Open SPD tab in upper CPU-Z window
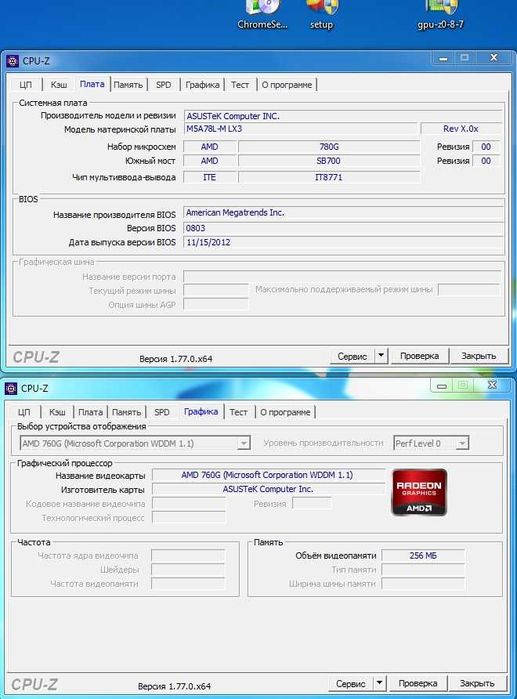The height and width of the screenshot is (699, 517). (x=163, y=85)
